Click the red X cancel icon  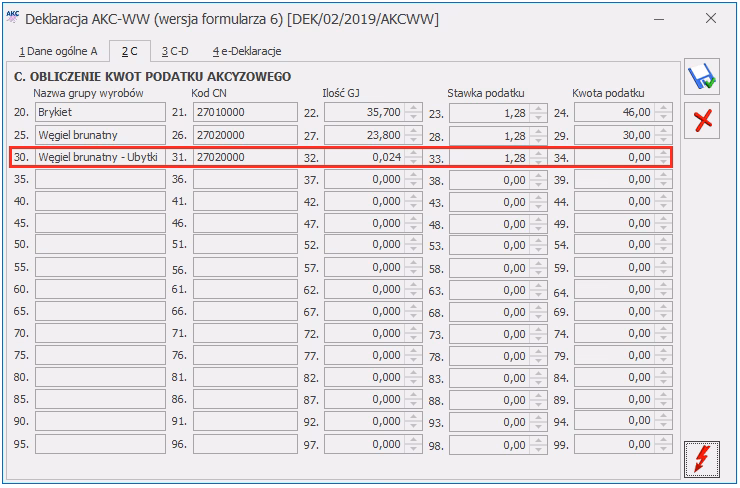coord(704,120)
